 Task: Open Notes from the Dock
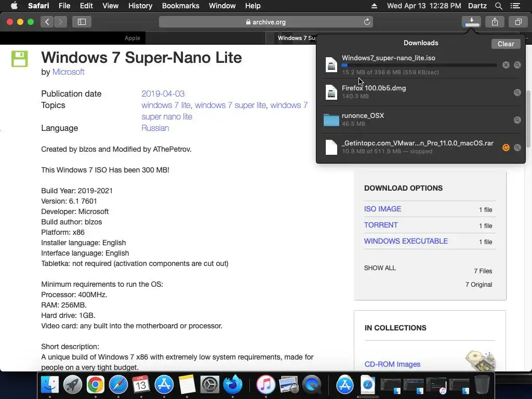[187, 385]
